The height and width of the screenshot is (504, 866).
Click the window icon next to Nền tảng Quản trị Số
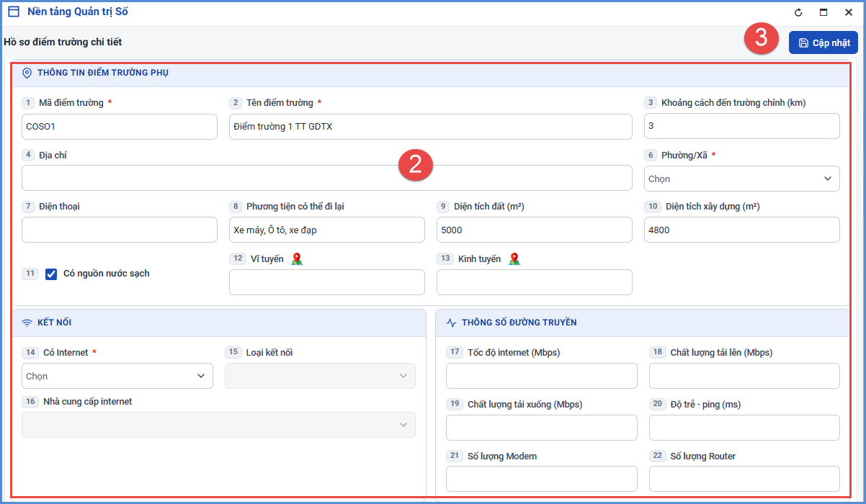coord(13,12)
